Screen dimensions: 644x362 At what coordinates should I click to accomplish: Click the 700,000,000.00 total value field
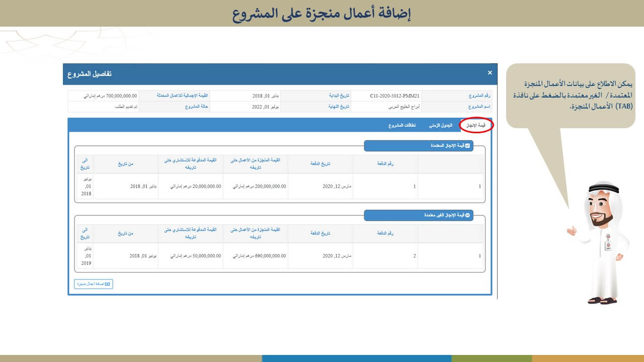coord(103,96)
